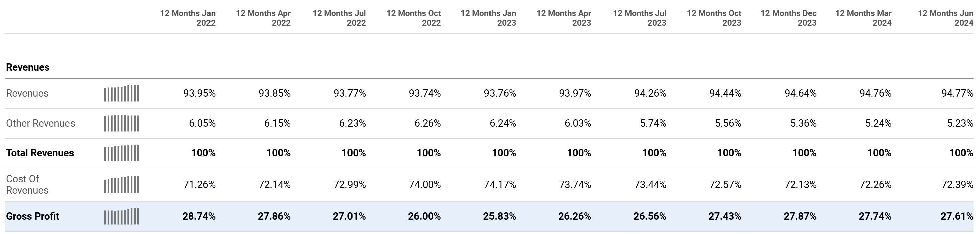Click the 12 Months Mar 2024 column header
This screenshot has width=980, height=234.
864,18
